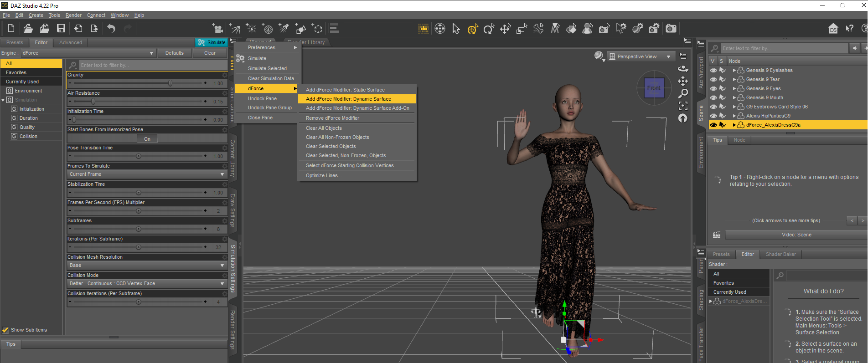
Task: Uncheck the Show Sub Items checkbox
Action: pos(5,330)
